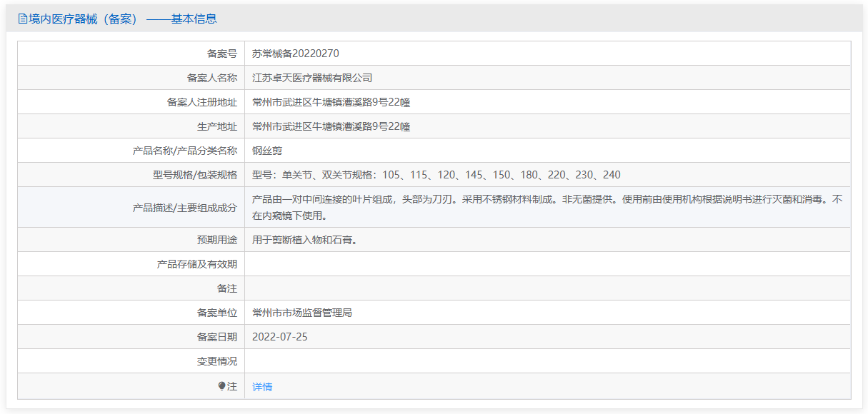Click the 变更情况 field label

tap(217, 361)
